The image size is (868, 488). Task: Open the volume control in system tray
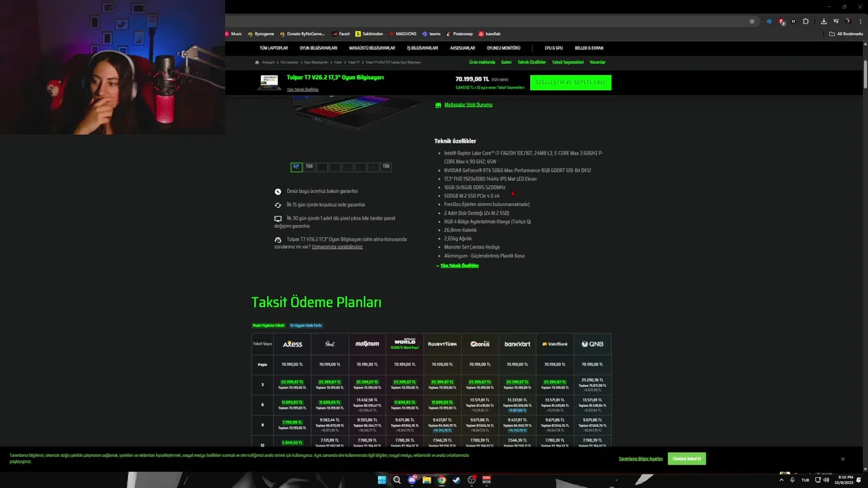point(826,480)
